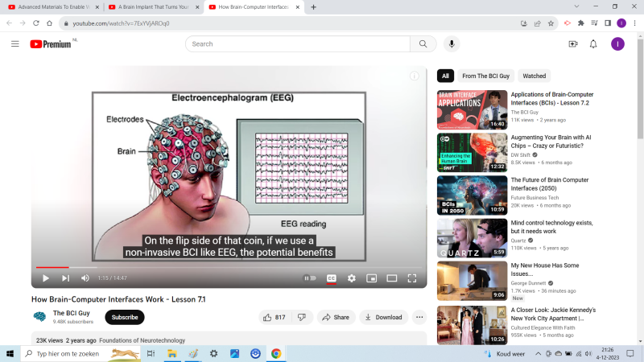Open the browser home page
This screenshot has width=644, height=362.
coord(50,23)
